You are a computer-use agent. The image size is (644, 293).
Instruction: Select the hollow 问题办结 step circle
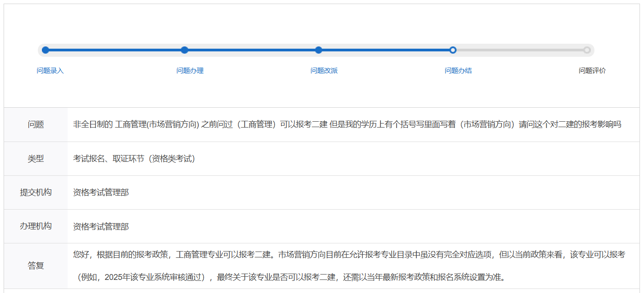453,50
